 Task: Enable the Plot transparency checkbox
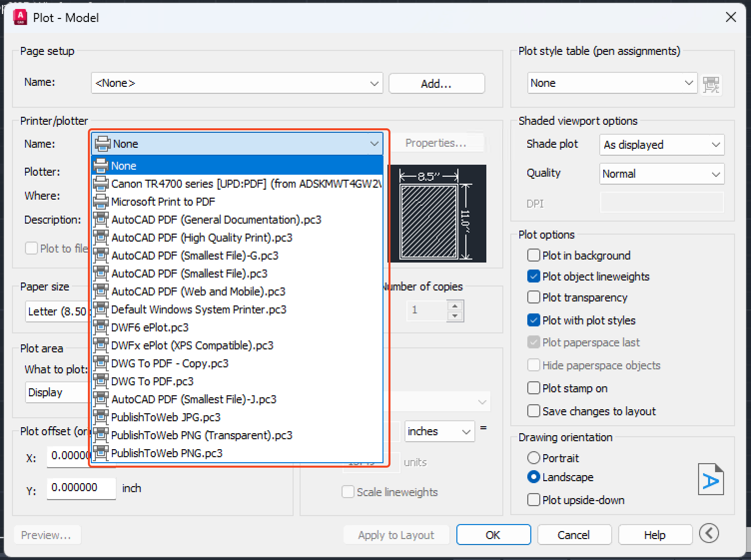click(x=533, y=297)
